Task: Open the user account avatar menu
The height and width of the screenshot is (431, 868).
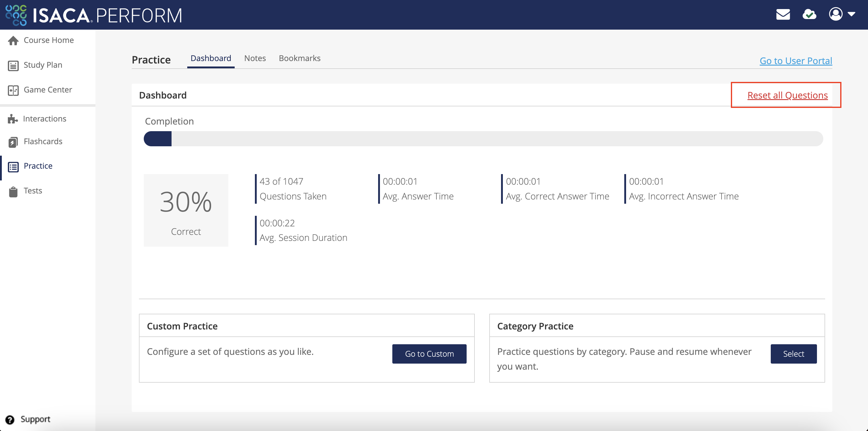Action: click(x=836, y=14)
